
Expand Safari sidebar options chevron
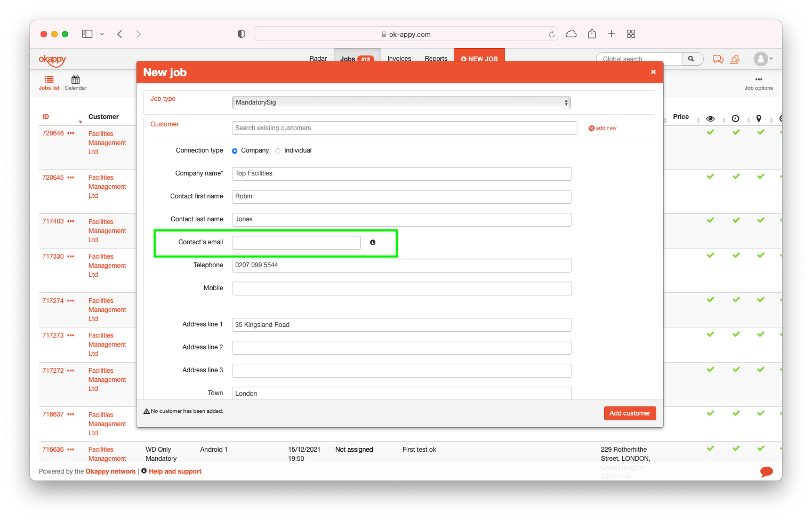[x=102, y=34]
